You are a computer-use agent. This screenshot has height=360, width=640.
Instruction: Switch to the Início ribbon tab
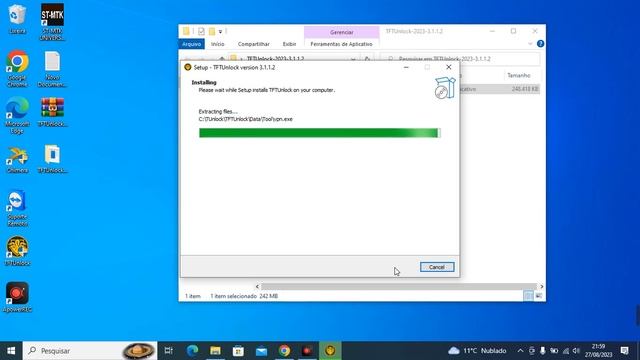pos(218,44)
